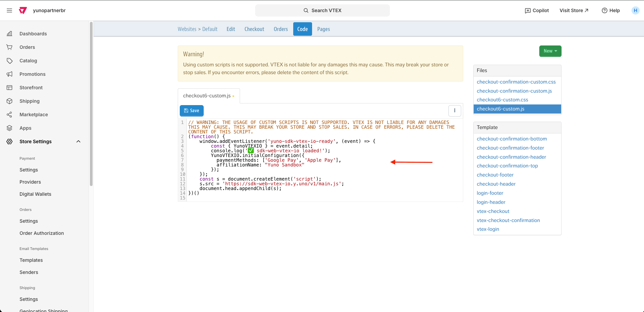Open the Dashboards chart icon
Image resolution: width=644 pixels, height=312 pixels.
point(9,34)
